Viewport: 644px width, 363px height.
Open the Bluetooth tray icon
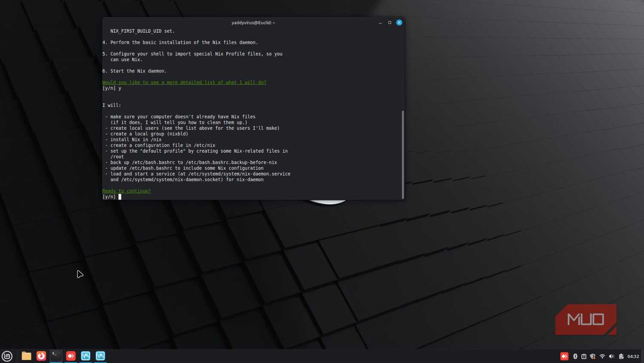click(575, 356)
